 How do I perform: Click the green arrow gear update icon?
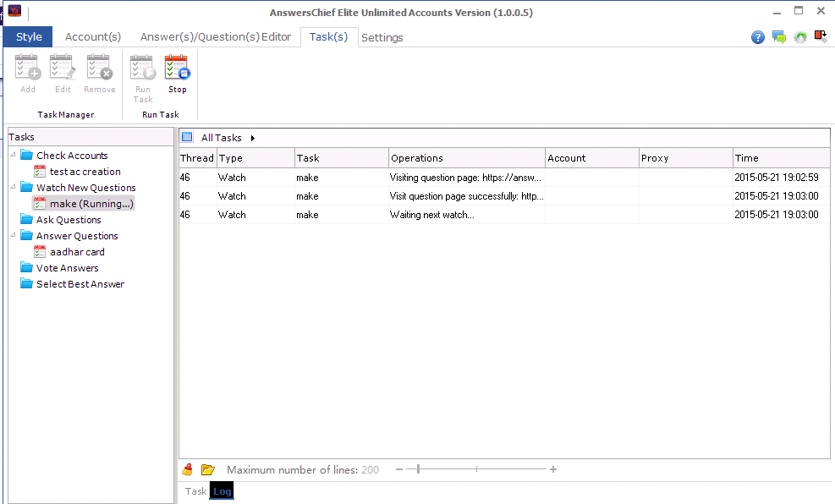click(x=799, y=37)
